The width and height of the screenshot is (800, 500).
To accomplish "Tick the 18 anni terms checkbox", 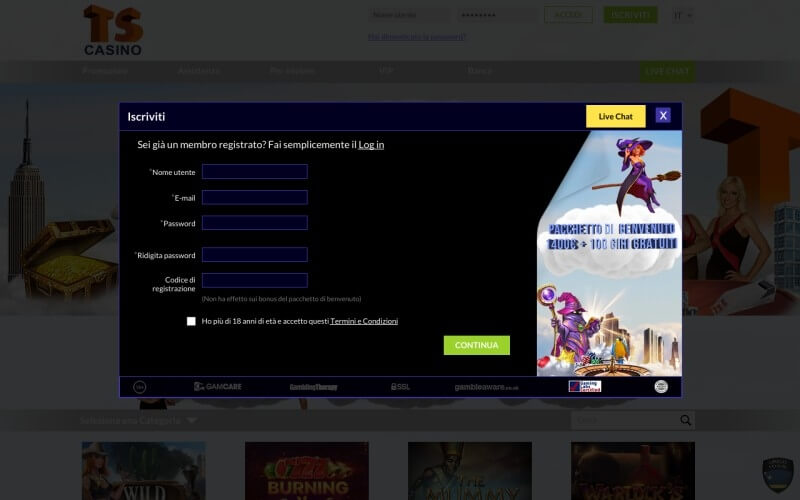I will pyautogui.click(x=191, y=321).
